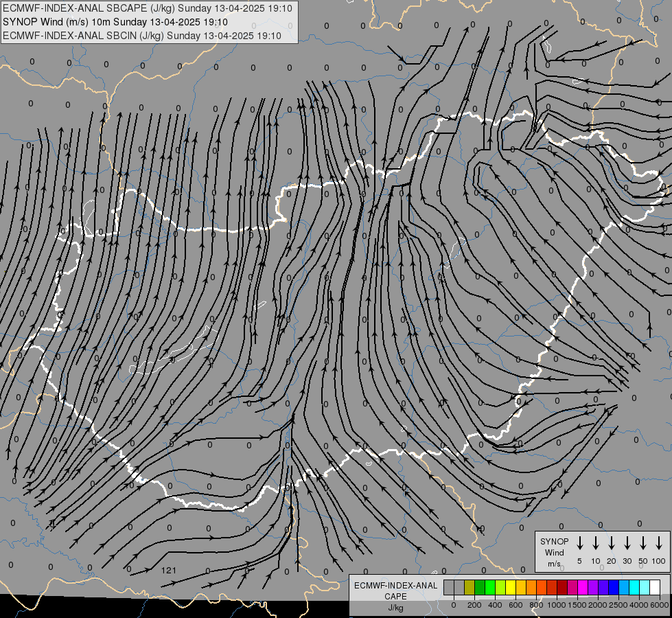The image size is (672, 618).
Task: Click the 800 tick label on CAPE scale
Action: click(x=536, y=605)
